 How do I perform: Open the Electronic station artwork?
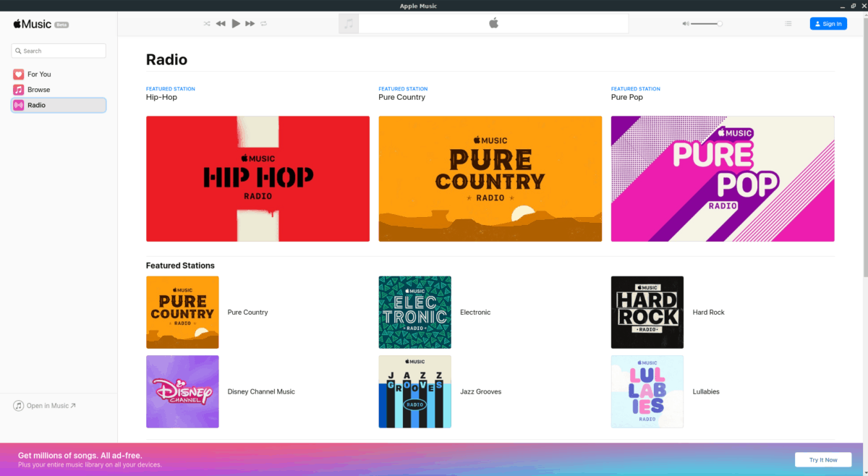coord(415,313)
